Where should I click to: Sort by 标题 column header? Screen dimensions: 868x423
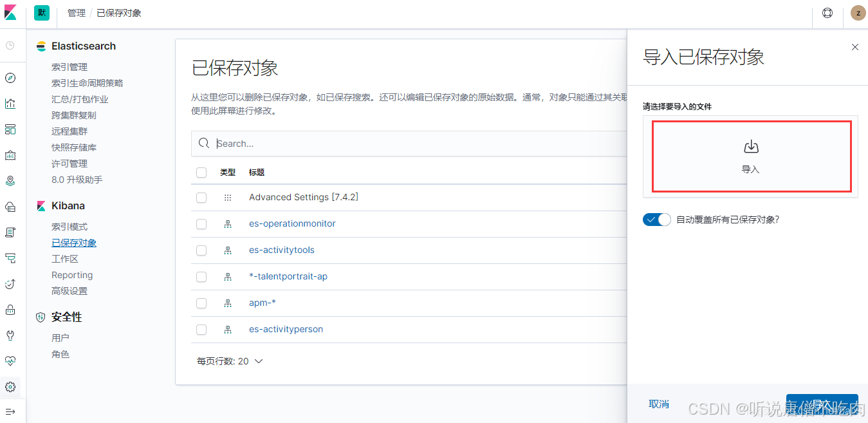257,172
